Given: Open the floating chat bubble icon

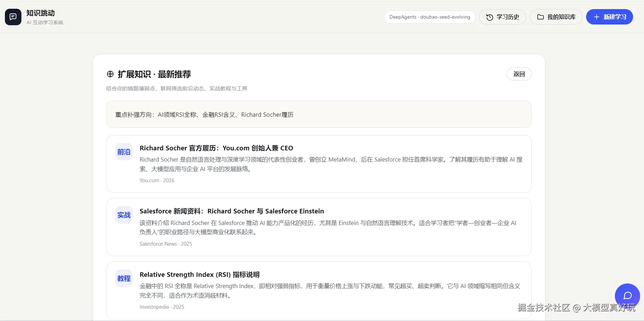Looking at the screenshot, I should click(628, 296).
